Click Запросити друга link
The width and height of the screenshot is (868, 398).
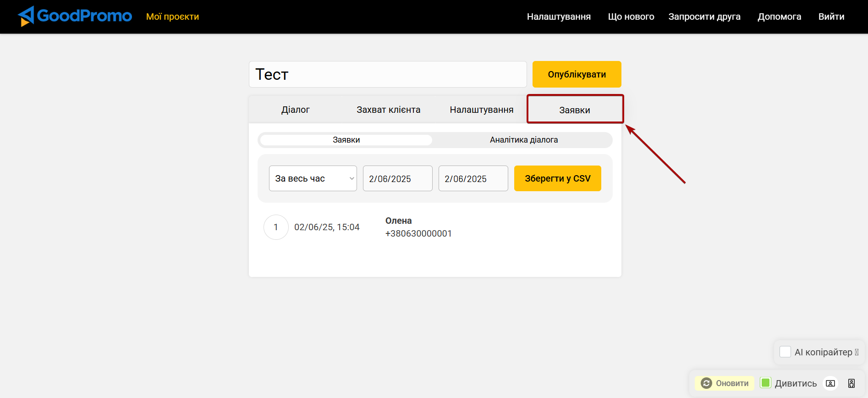[x=704, y=17]
